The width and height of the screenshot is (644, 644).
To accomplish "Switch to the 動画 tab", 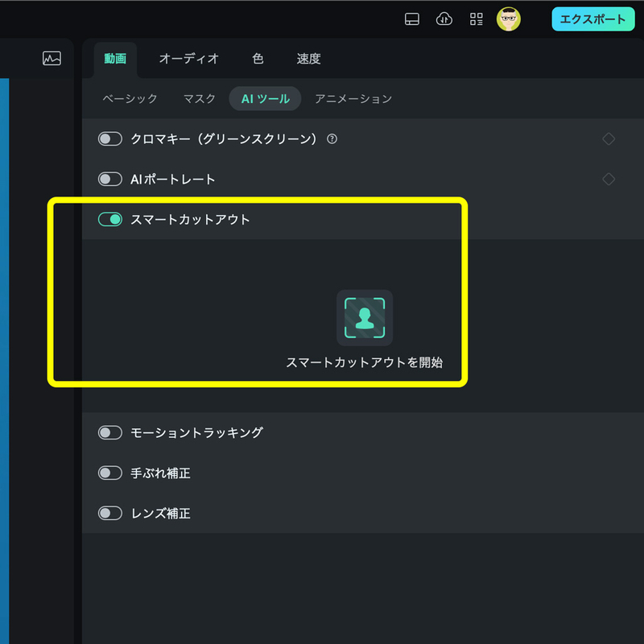I will pyautogui.click(x=115, y=59).
